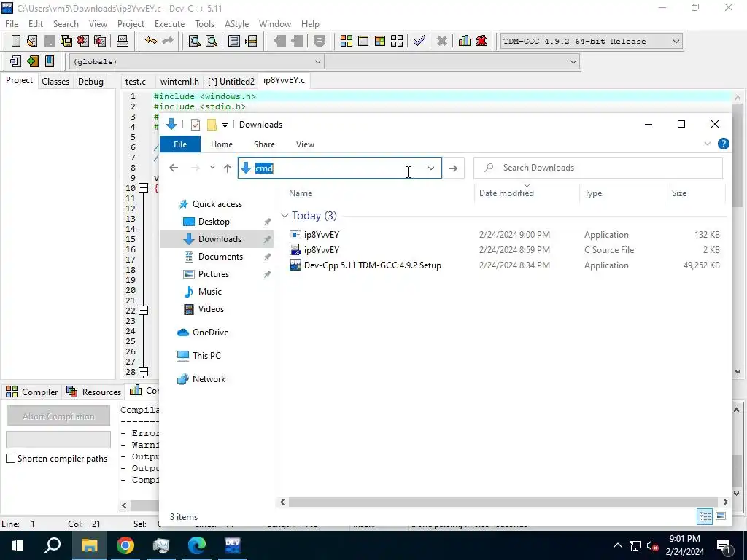Switch Explorer to large thumbnails view layout

coord(721,516)
